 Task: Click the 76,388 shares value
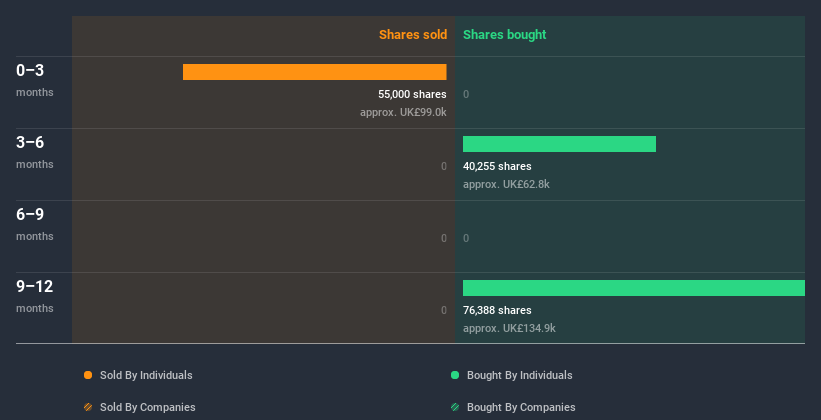497,310
